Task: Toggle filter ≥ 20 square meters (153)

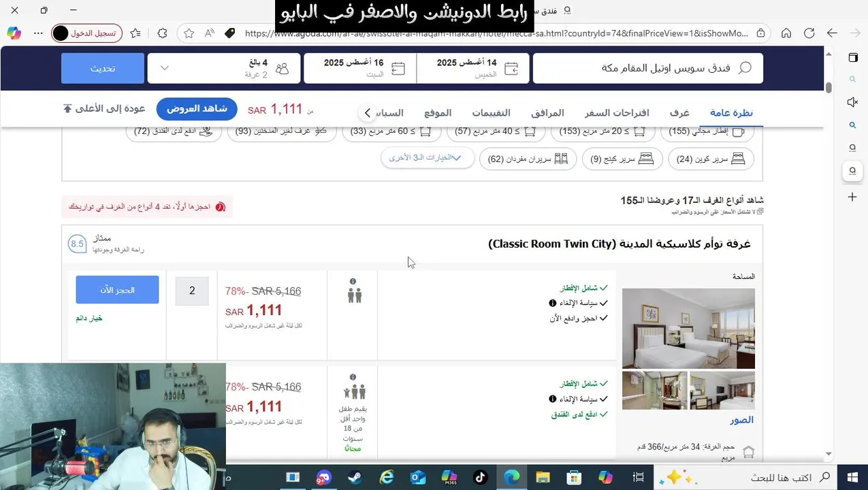Action: click(x=603, y=131)
